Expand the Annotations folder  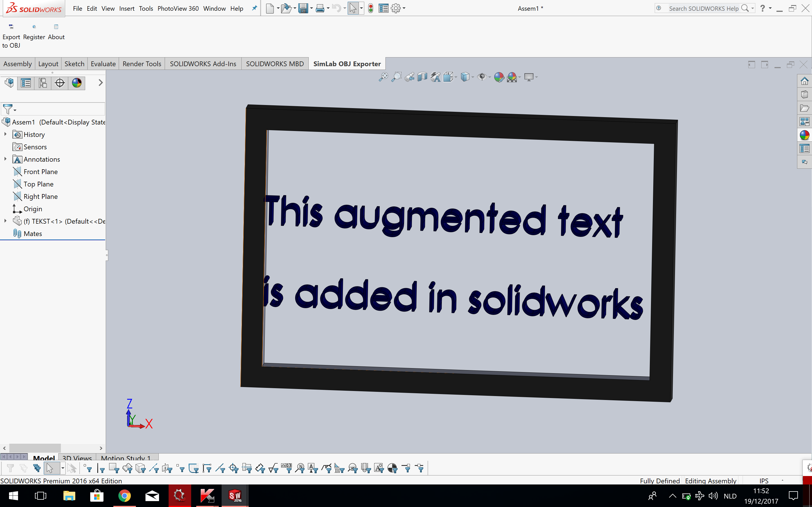click(x=5, y=159)
